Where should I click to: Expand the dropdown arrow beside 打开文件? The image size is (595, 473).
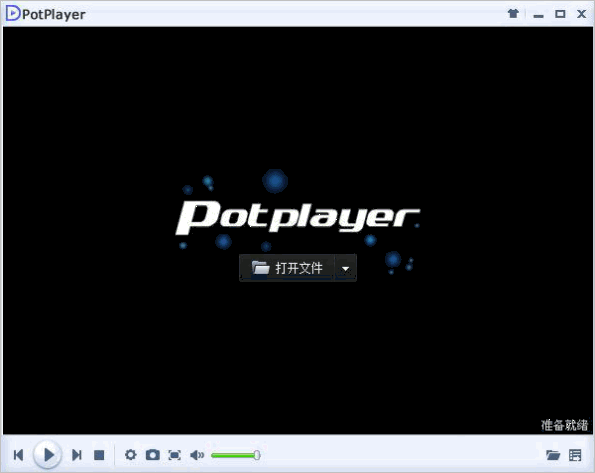[x=345, y=268]
